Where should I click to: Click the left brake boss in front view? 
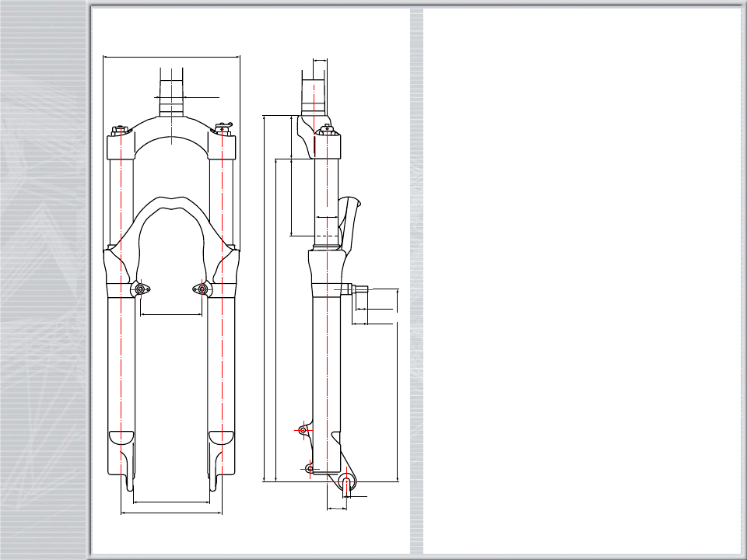[141, 289]
